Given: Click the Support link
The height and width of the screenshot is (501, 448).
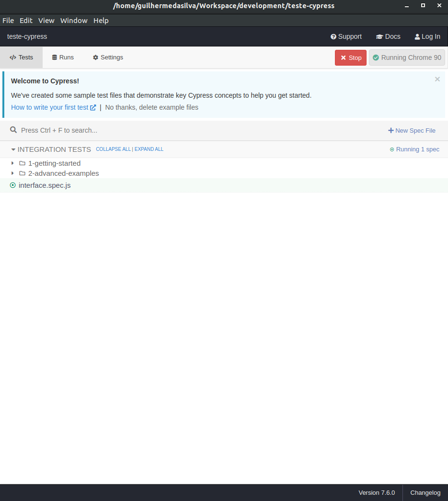Looking at the screenshot, I should click(346, 36).
